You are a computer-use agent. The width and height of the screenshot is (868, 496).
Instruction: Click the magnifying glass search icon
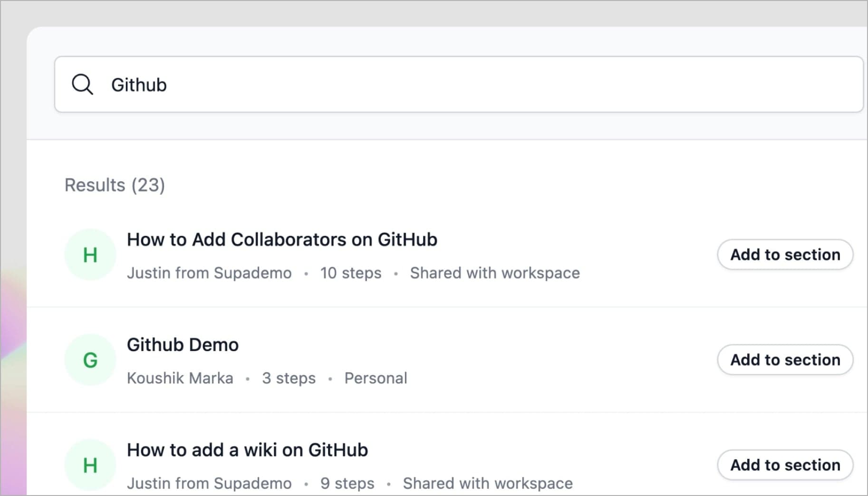click(x=82, y=85)
